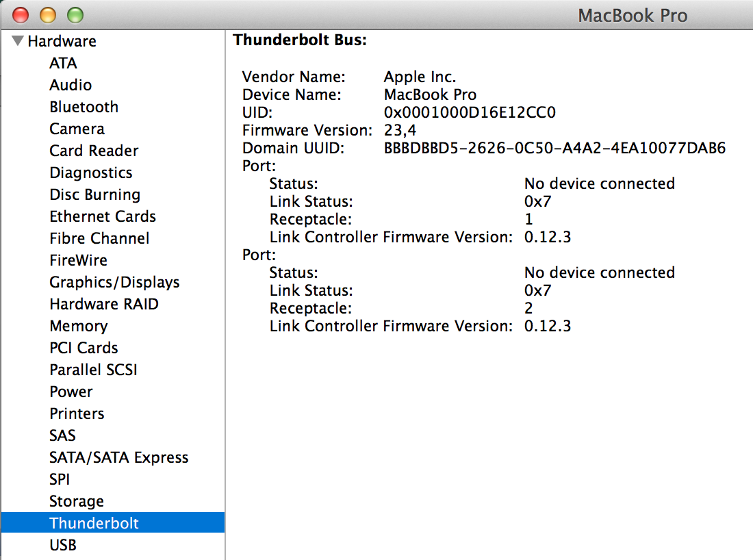The image size is (753, 560).
Task: Click Firmware Version value 23,4
Action: (400, 131)
